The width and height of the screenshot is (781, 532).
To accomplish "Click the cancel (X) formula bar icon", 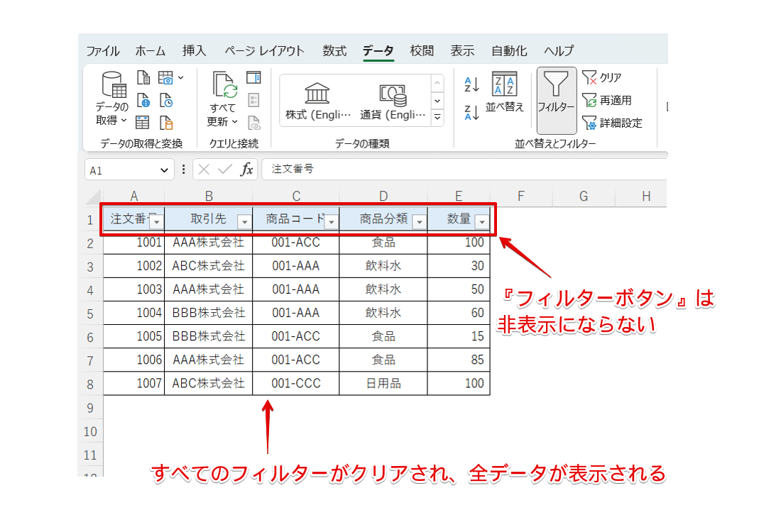I will (203, 170).
